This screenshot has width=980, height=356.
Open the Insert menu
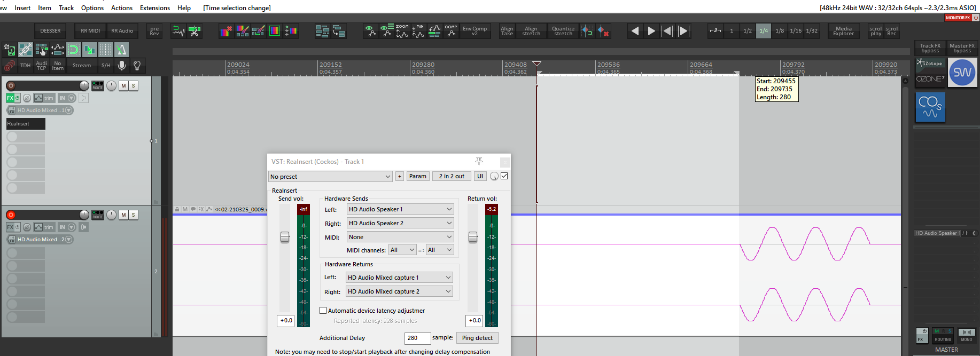(22, 8)
